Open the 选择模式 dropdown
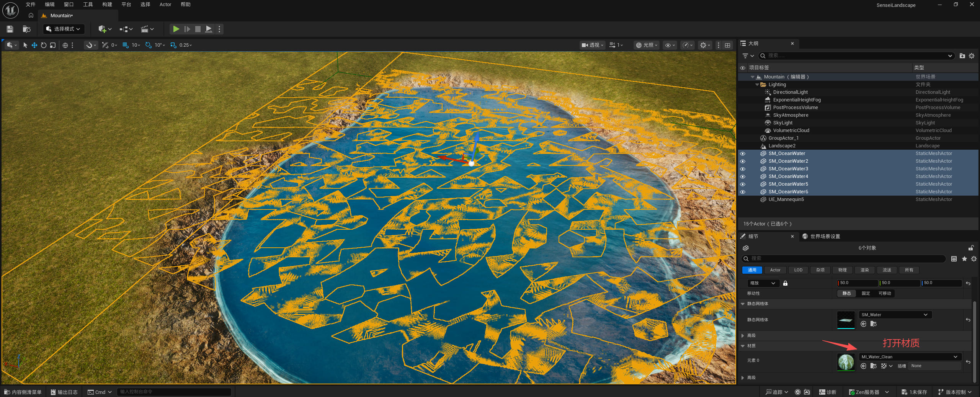This screenshot has height=397, width=980. [64, 29]
